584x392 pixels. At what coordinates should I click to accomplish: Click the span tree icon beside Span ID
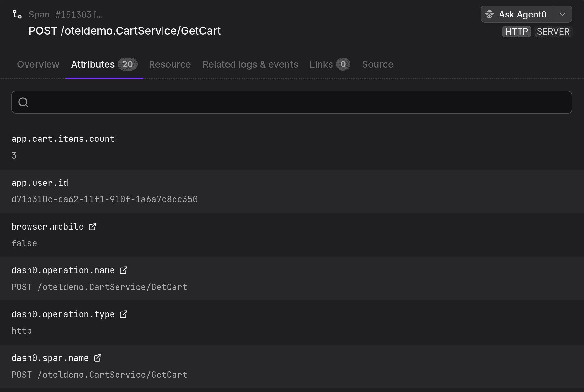pos(17,14)
